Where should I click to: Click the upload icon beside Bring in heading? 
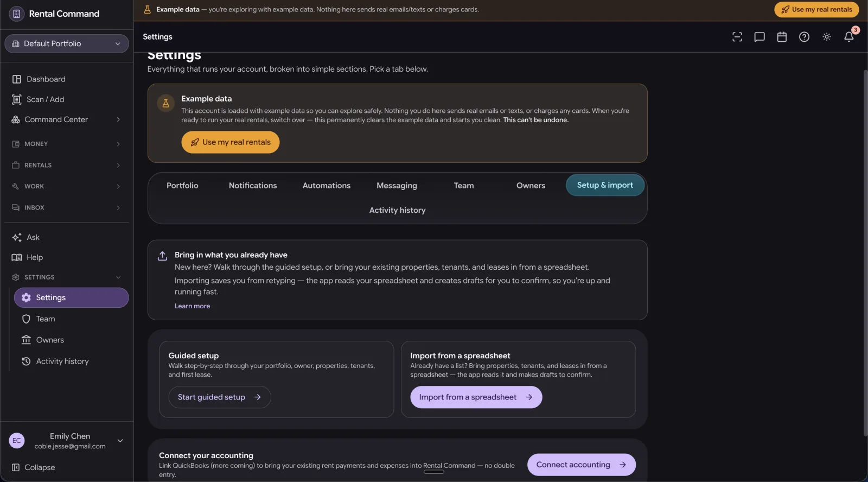162,256
